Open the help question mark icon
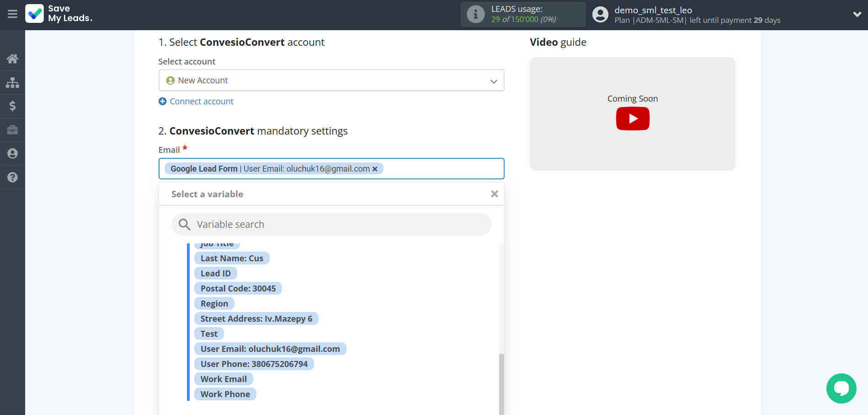The image size is (868, 415). tap(12, 178)
